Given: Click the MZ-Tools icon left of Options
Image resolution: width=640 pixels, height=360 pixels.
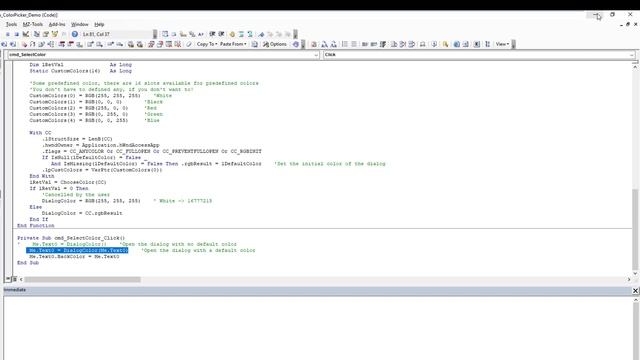Looking at the screenshot, I should coord(254,44).
